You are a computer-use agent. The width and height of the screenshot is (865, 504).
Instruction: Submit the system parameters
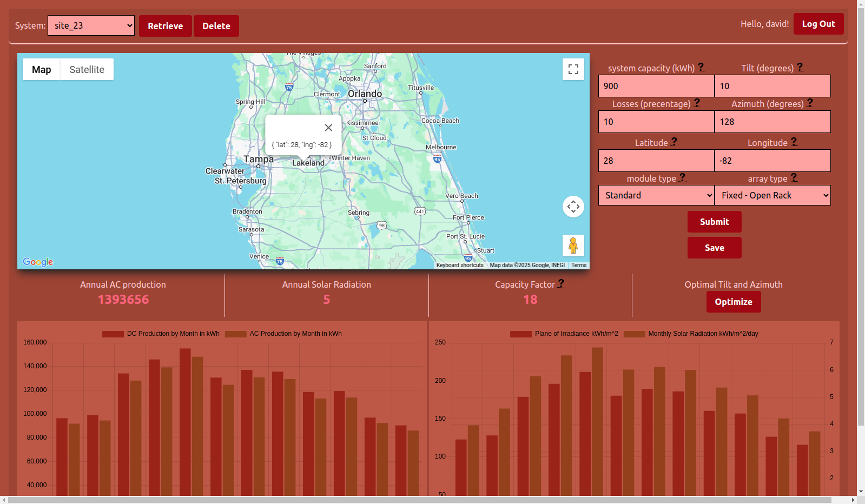[x=715, y=222]
